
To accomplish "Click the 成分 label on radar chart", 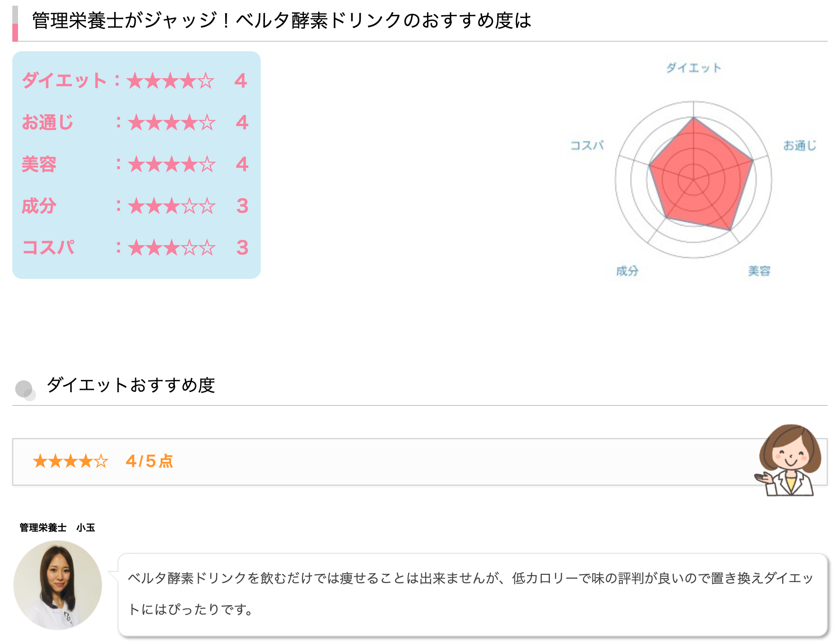I will point(627,271).
